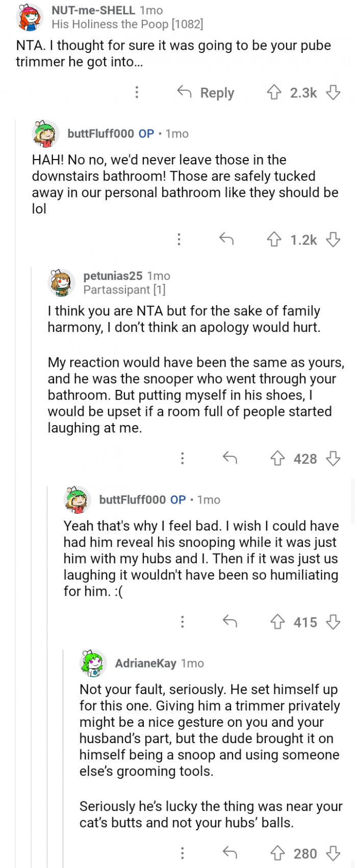Upvote NUT-me-SHELL's top comment
357x868 pixels.
click(x=274, y=93)
